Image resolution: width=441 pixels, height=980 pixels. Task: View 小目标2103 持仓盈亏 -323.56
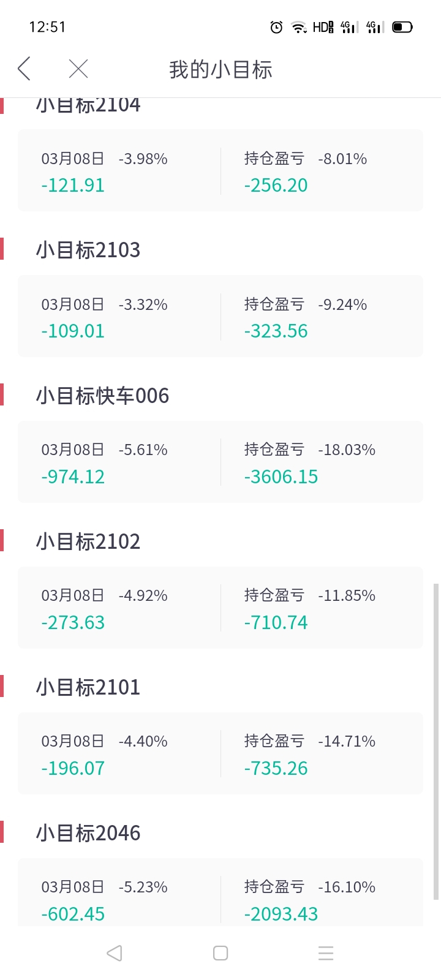(276, 331)
